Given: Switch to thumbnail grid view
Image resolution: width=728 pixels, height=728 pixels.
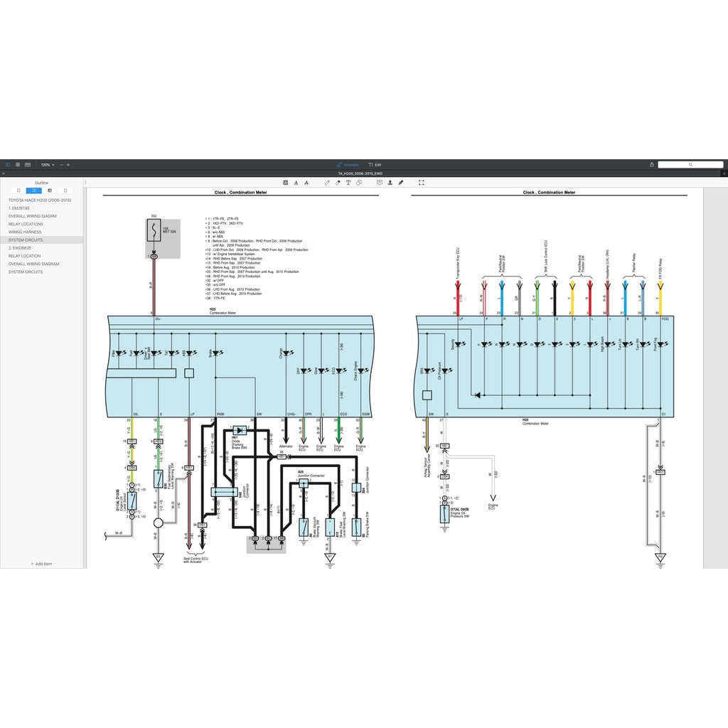Looking at the screenshot, I should [18, 164].
